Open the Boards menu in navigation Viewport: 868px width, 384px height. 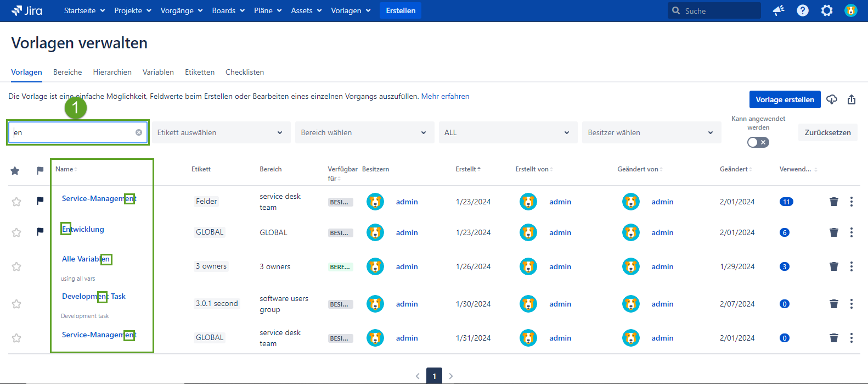coord(228,10)
